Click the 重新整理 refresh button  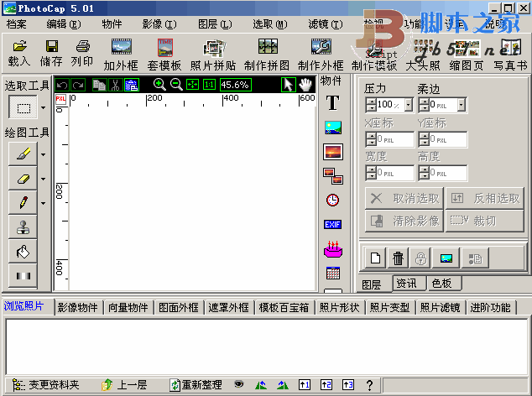click(x=196, y=385)
